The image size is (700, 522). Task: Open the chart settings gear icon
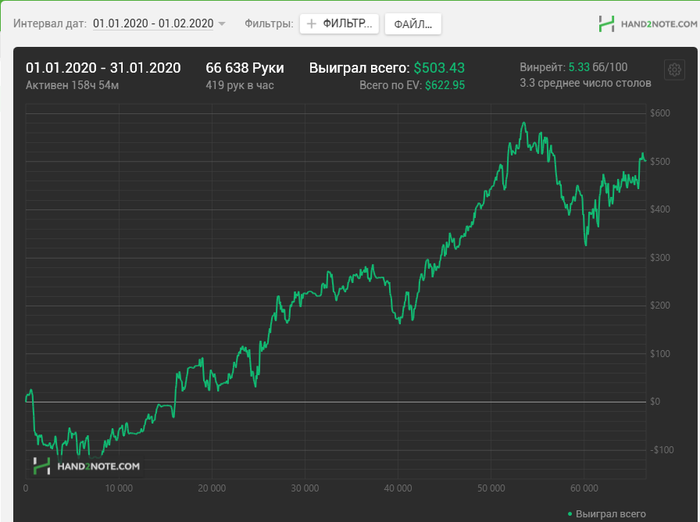point(674,70)
